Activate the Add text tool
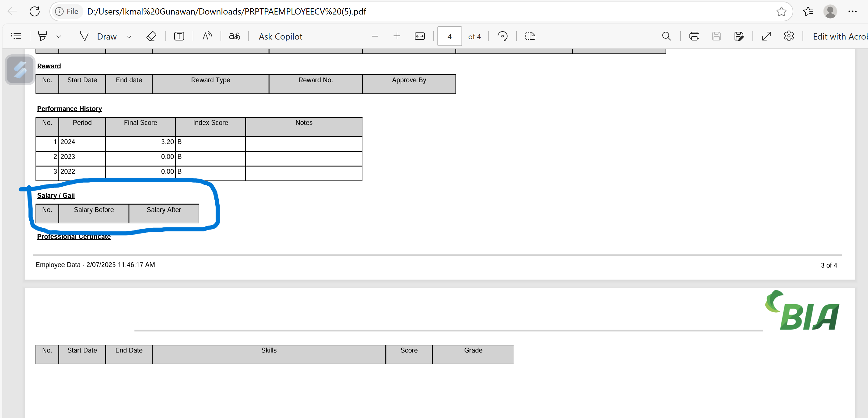The height and width of the screenshot is (418, 868). [x=179, y=36]
